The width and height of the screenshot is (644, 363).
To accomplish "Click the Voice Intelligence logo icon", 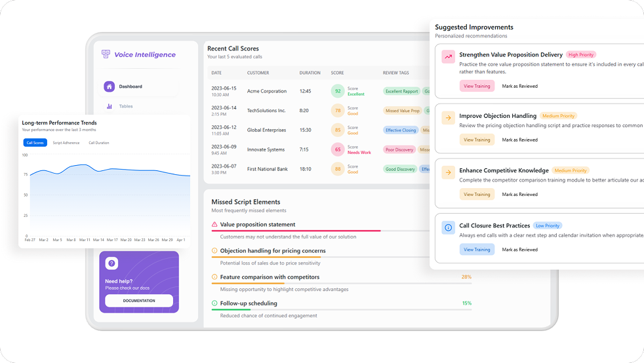I will 106,54.
